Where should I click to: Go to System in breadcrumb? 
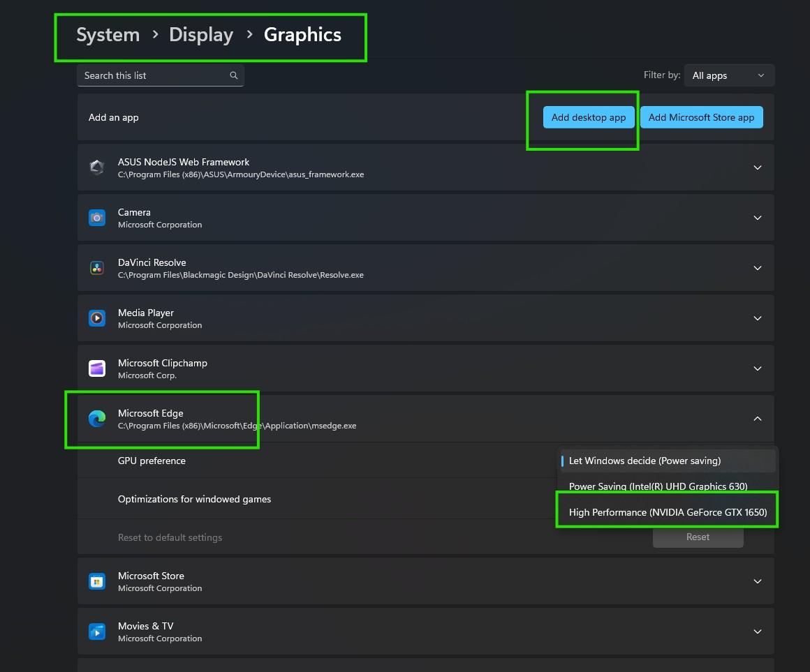108,35
